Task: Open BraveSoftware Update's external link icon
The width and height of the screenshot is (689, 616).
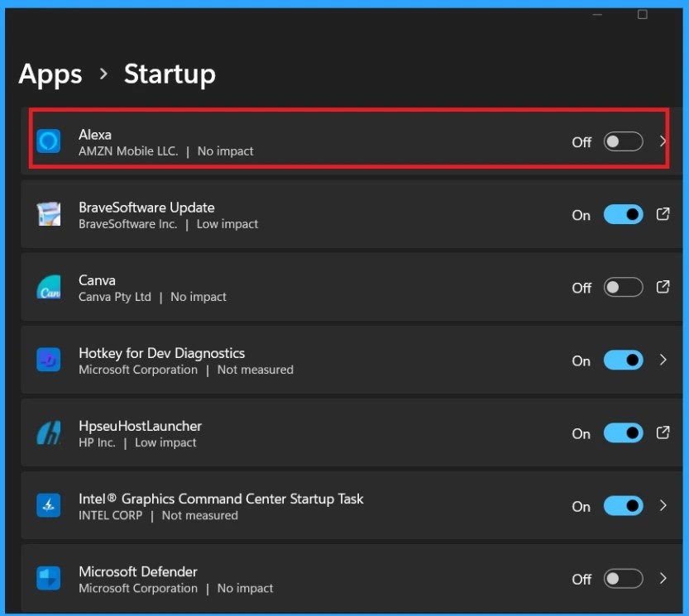Action: [x=662, y=214]
